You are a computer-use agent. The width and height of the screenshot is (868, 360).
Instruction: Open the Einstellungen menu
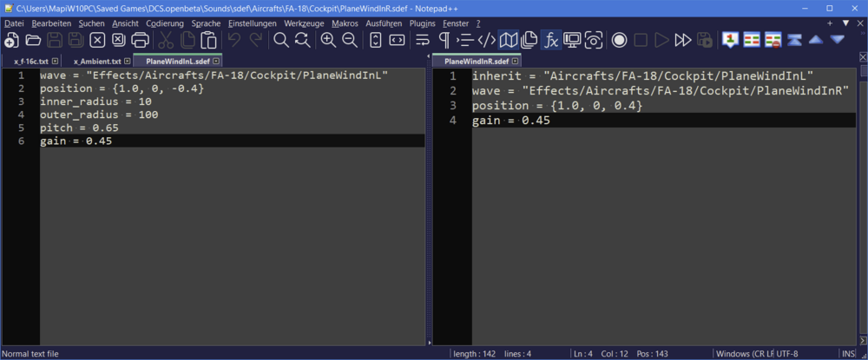click(252, 23)
